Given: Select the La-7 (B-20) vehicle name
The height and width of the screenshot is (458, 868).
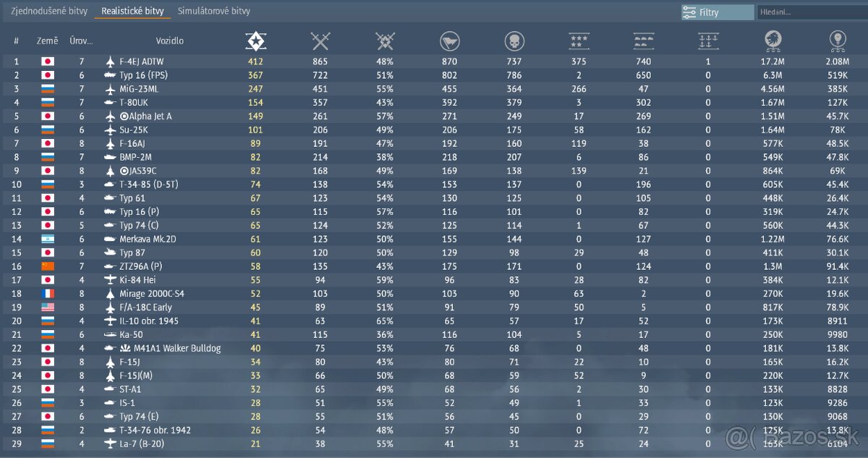Looking at the screenshot, I should pos(140,444).
